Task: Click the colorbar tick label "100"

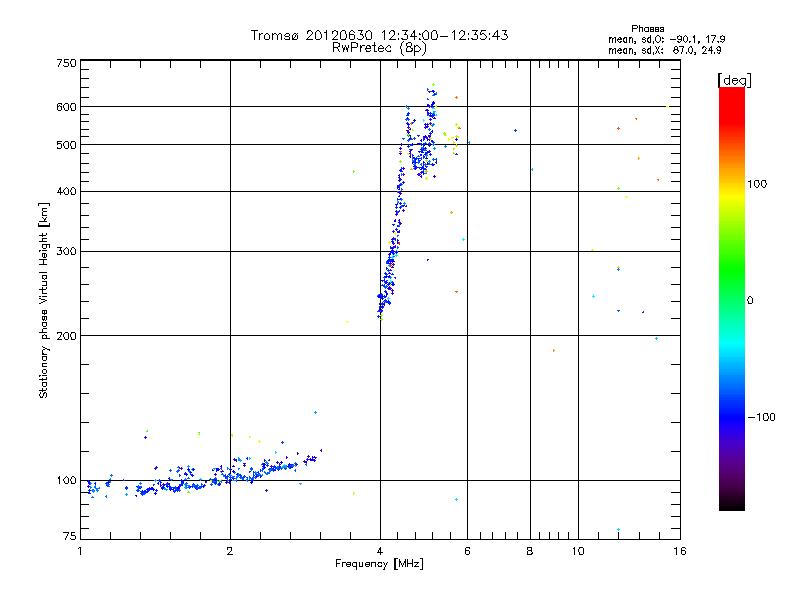Action: (757, 184)
